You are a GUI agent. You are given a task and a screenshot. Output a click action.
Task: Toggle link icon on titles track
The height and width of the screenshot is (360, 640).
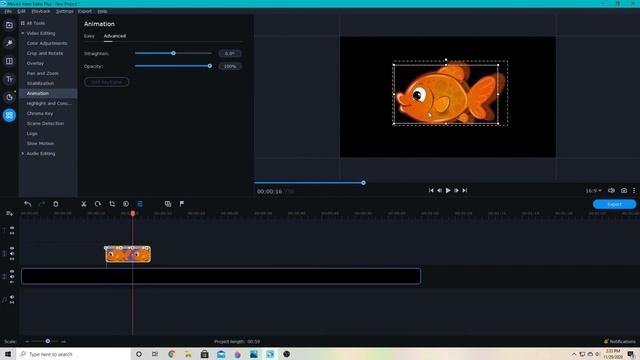12,233
